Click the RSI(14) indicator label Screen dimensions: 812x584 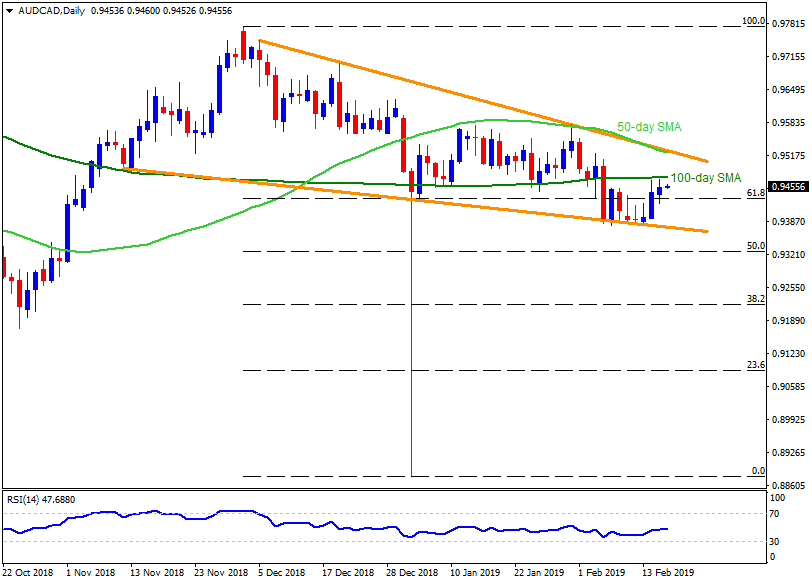pyautogui.click(x=40, y=497)
